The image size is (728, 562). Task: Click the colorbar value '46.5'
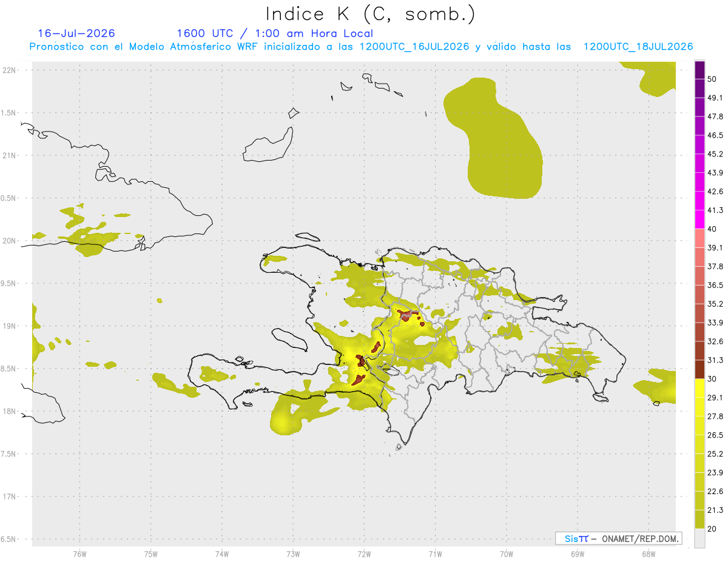click(715, 135)
